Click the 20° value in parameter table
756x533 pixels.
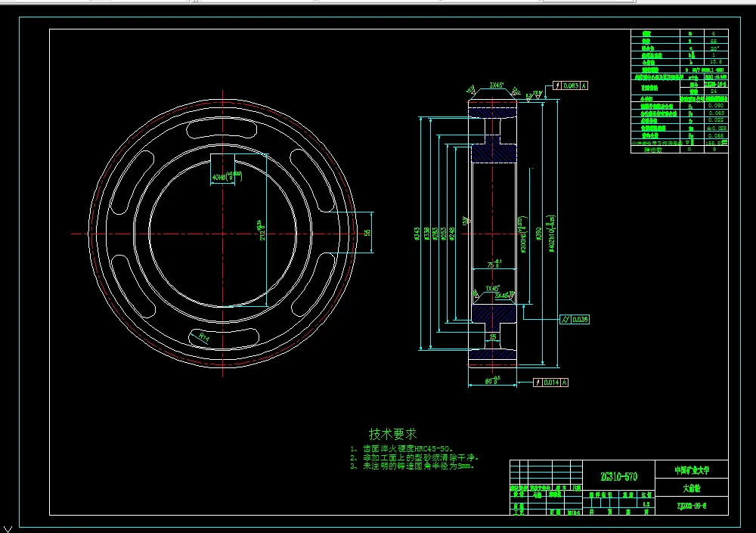[714, 48]
